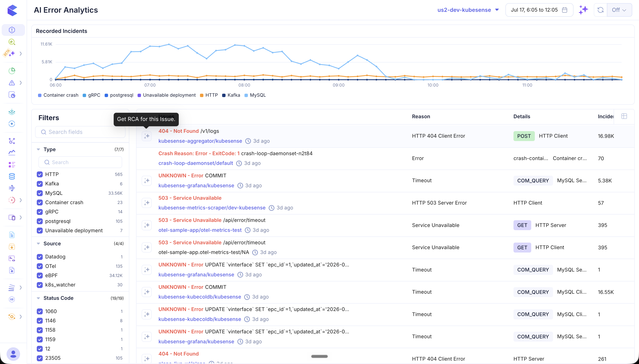Open the first kubesense-kubecoldb/kubesense link
639x364 pixels.
coord(200,297)
